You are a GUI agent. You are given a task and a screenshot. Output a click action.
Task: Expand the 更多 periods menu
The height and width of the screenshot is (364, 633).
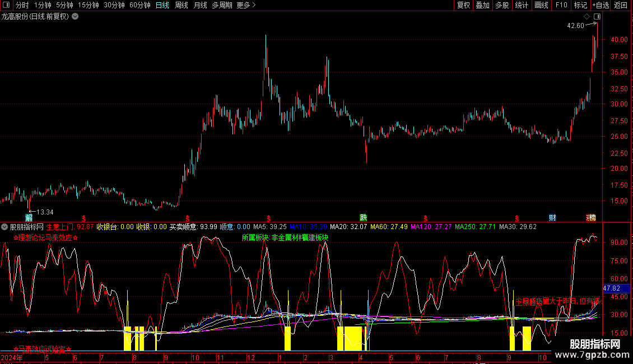[246, 5]
